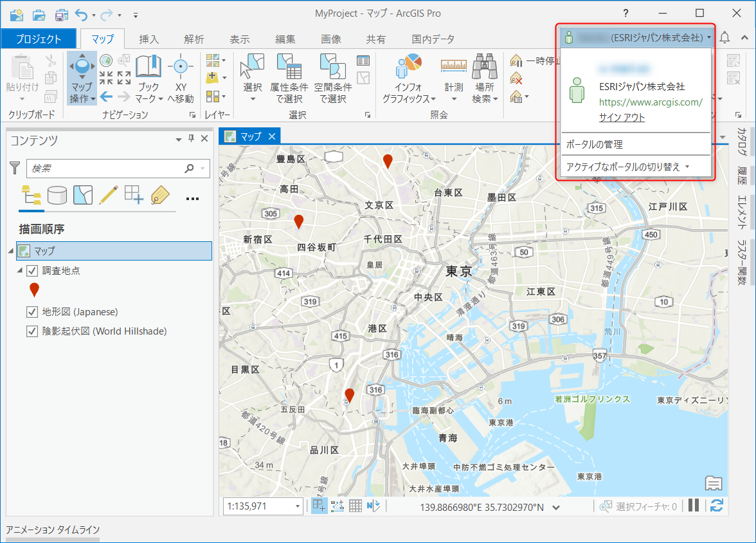The height and width of the screenshot is (543, 756).
Task: Uncheck the 地形図 (Japanese) layer
Action: 32,312
